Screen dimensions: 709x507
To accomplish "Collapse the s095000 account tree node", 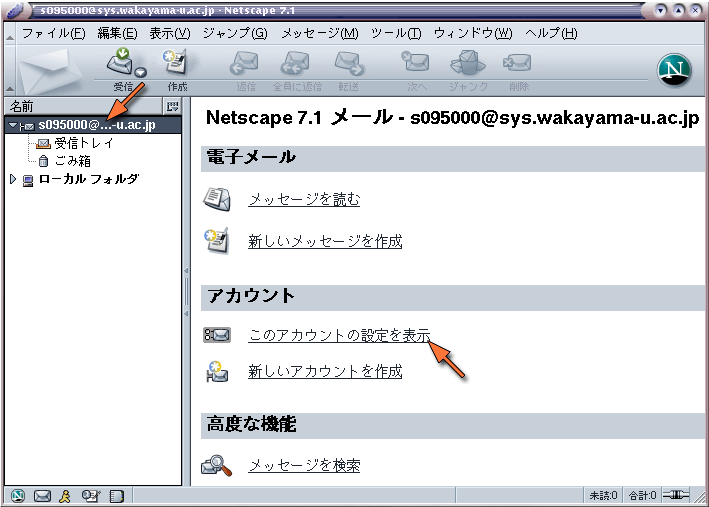I will click(12, 125).
